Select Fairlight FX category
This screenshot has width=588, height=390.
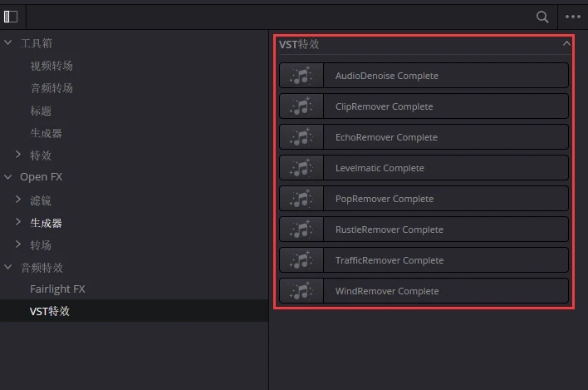57,289
